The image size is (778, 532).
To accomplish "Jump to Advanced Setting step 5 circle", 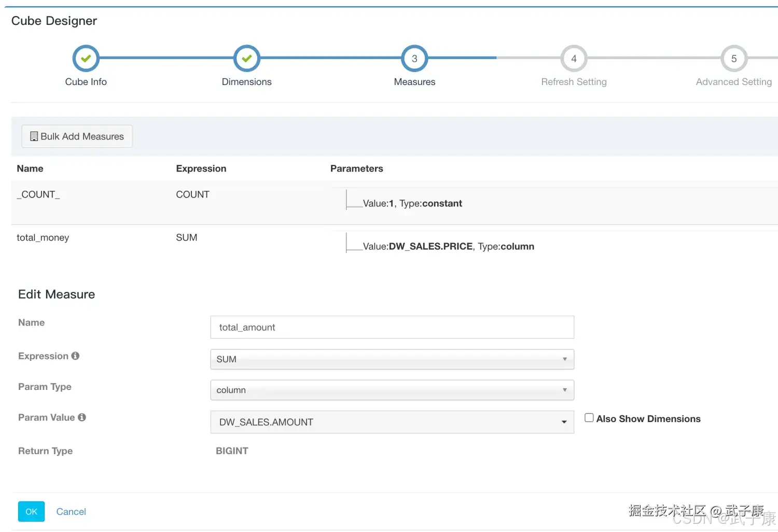I will (x=733, y=59).
